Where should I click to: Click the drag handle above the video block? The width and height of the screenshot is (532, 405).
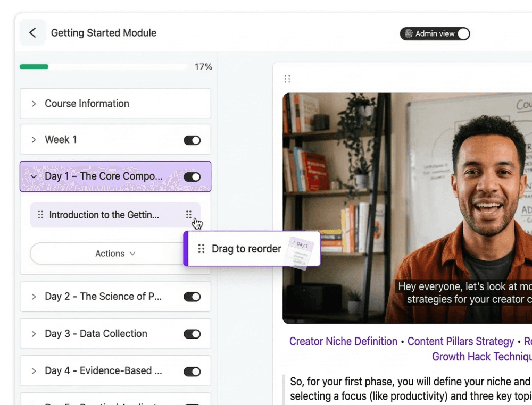click(287, 79)
